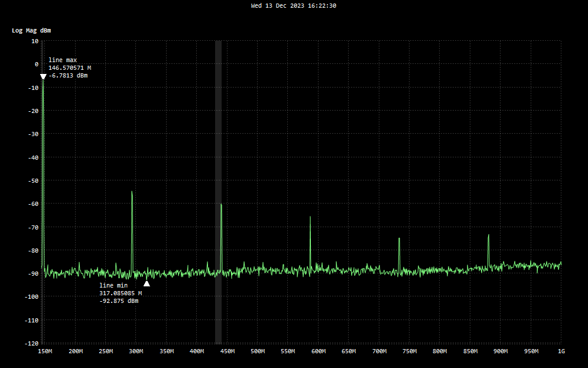Click the 10 dBm y-axis label
The image size is (588, 368).
[35, 41]
